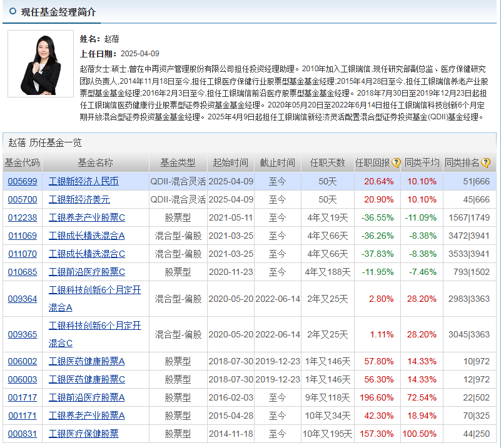Open fund code 011069

(23, 236)
